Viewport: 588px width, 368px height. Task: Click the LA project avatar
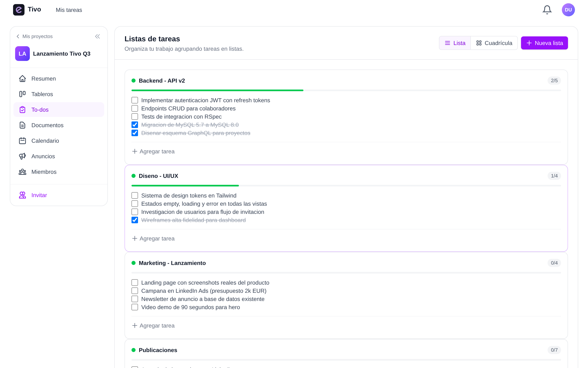tap(22, 54)
